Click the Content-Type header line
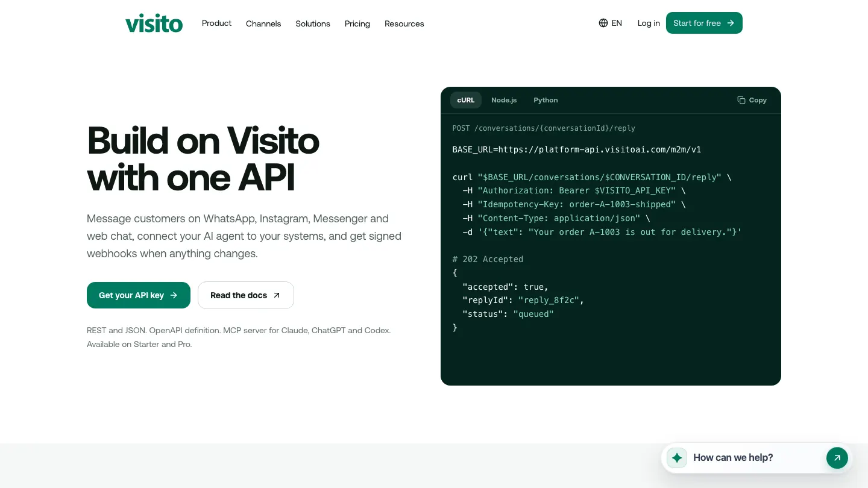Viewport: 868px width, 488px height. pyautogui.click(x=556, y=218)
